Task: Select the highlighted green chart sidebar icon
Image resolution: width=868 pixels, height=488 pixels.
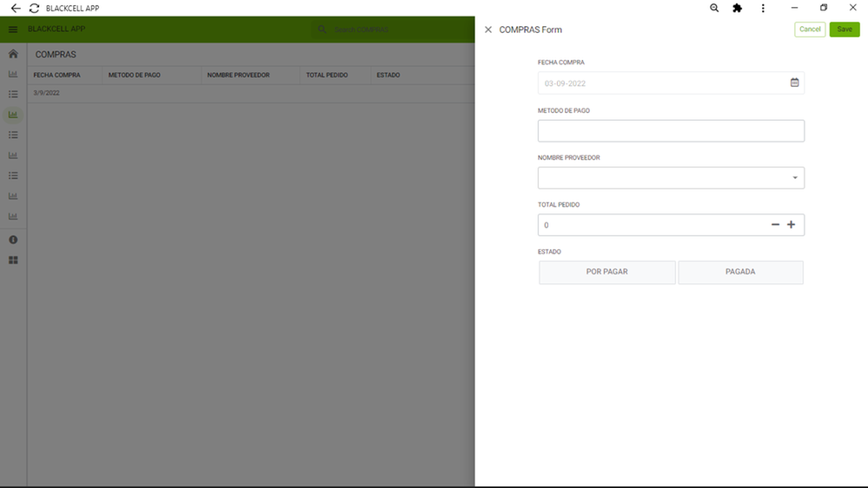Action: click(13, 115)
